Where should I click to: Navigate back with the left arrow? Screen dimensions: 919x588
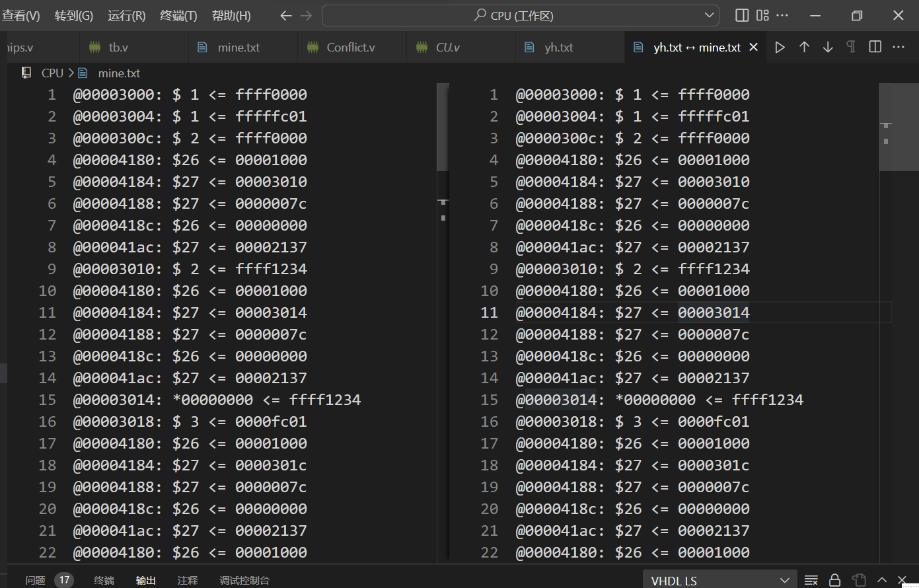(285, 15)
